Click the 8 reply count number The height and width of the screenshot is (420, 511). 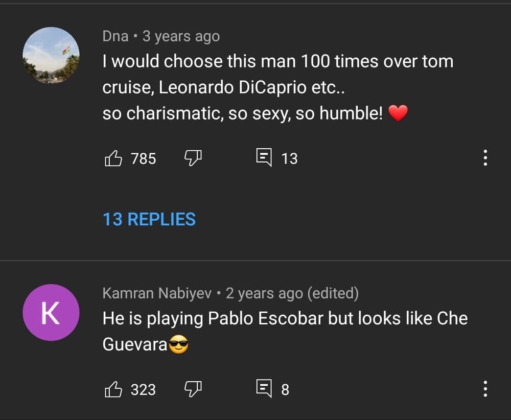[285, 390]
